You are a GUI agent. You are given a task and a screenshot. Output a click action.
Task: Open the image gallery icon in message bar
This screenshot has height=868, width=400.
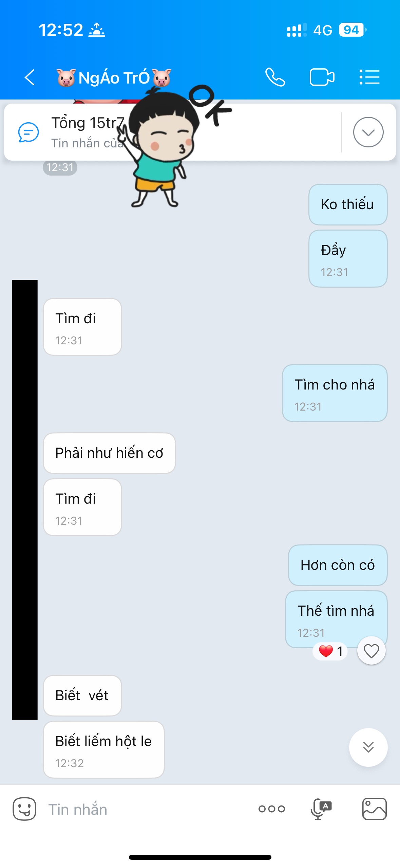click(x=375, y=809)
